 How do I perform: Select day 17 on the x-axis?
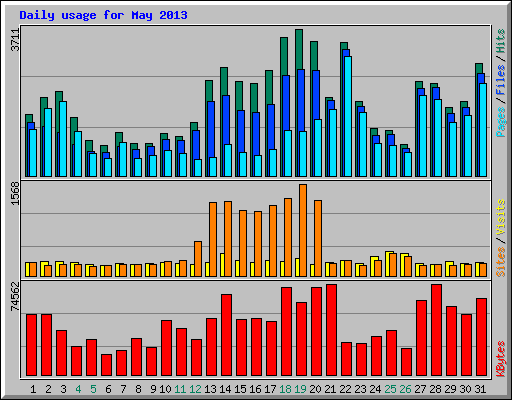pyautogui.click(x=270, y=389)
